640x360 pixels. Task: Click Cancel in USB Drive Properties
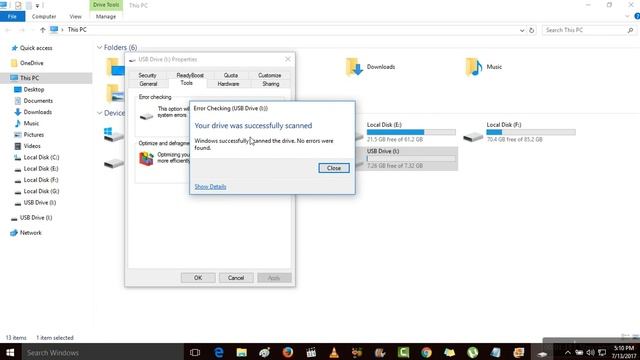pos(236,278)
